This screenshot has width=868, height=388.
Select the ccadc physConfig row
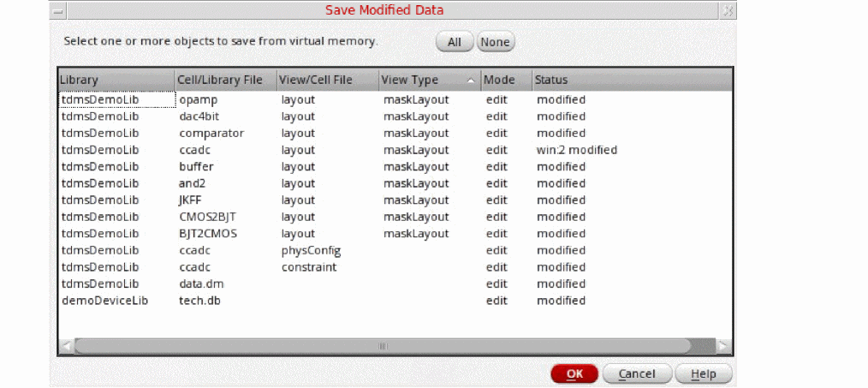(x=395, y=251)
